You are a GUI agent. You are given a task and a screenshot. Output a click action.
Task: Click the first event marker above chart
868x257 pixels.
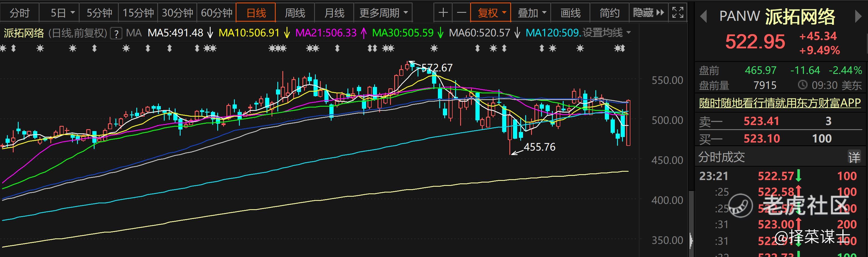click(3, 48)
